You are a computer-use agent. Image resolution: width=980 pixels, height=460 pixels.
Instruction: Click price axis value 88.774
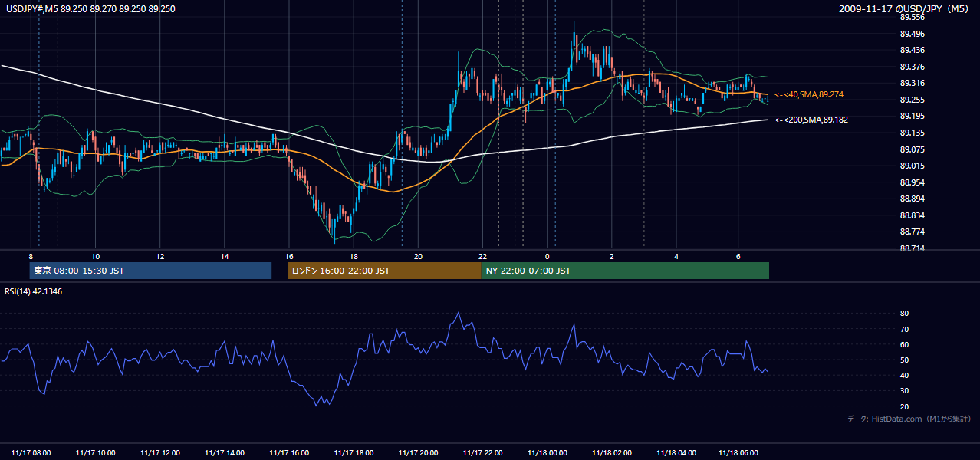tap(911, 232)
